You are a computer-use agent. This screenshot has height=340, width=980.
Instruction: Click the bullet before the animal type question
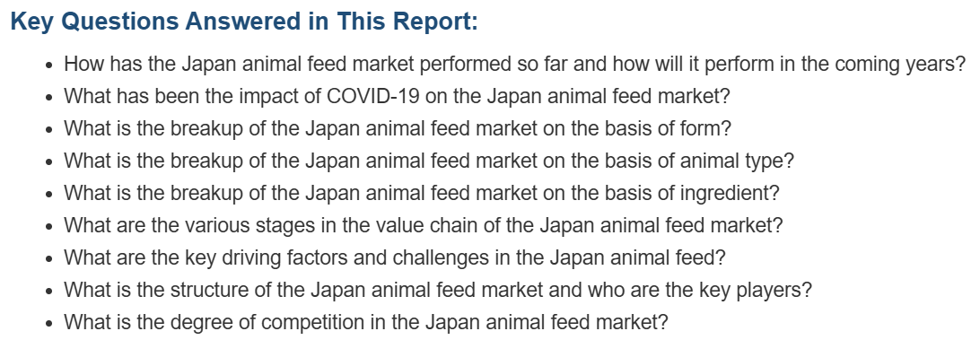coord(49,162)
